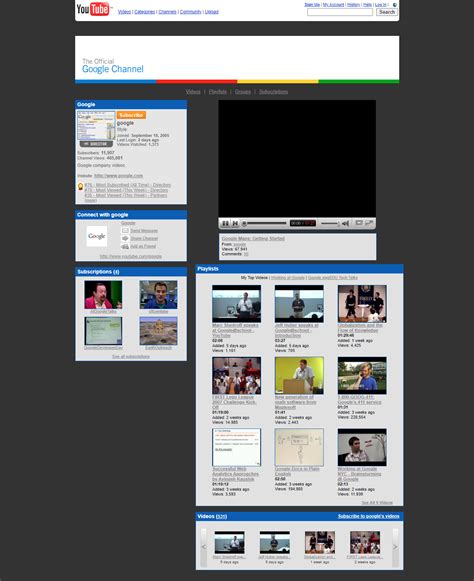Image resolution: width=474 pixels, height=581 pixels.
Task: Click the small globe icon beside Log In
Action: pos(394,5)
